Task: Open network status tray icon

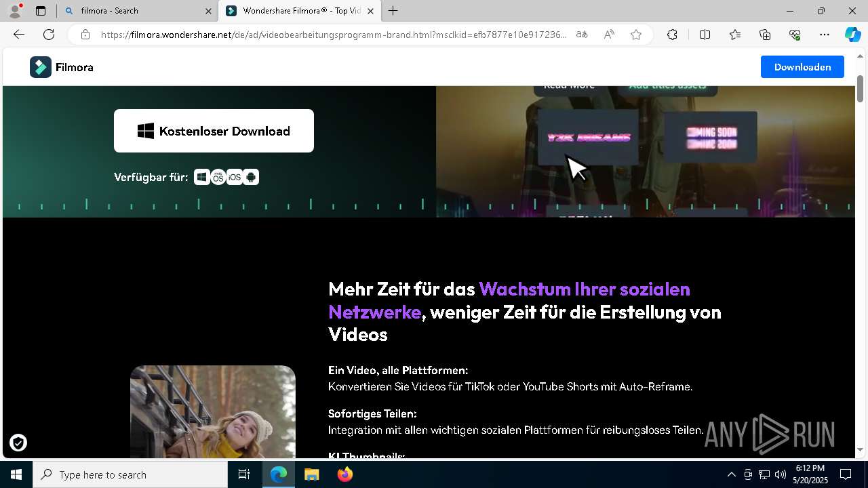Action: click(x=764, y=474)
